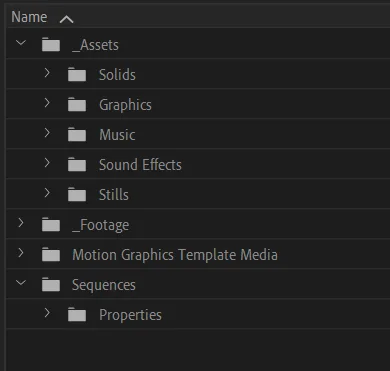Expand the _Footage bin
Viewport: 390px width, 371px height.
pyautogui.click(x=21, y=223)
